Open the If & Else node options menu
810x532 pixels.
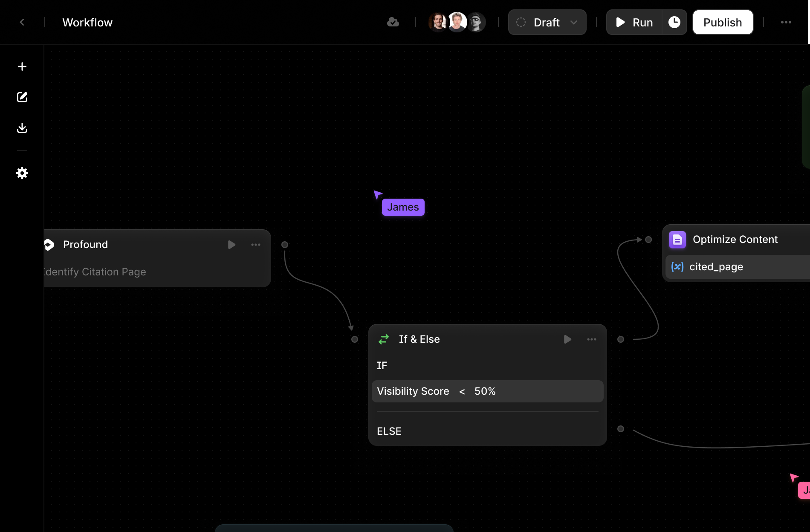pos(591,339)
